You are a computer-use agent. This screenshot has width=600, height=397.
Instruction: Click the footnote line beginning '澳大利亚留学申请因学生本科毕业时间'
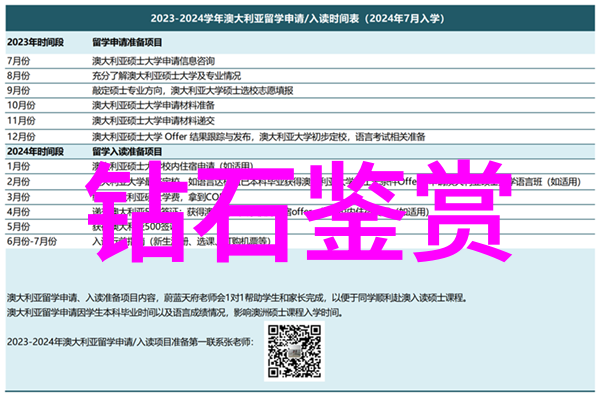(x=175, y=313)
